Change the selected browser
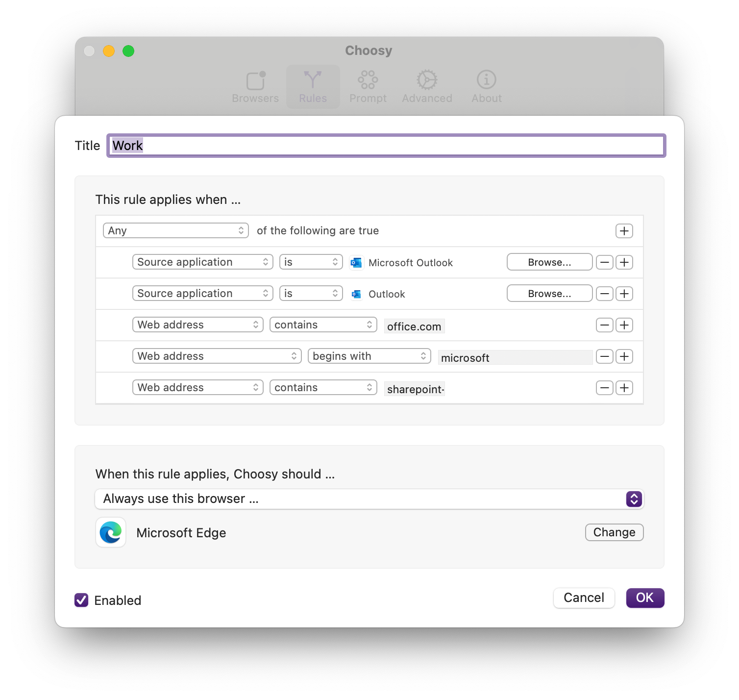The height and width of the screenshot is (700, 739). pos(615,532)
